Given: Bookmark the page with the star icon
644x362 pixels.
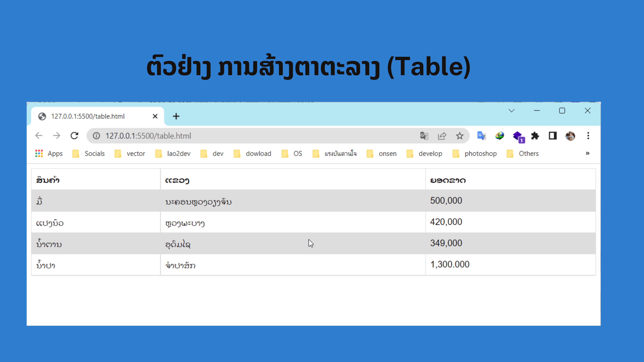Looking at the screenshot, I should tap(460, 136).
